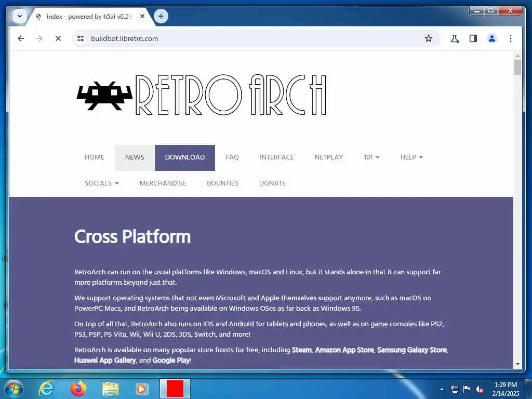Open the taskbar clock and date

pyautogui.click(x=506, y=389)
